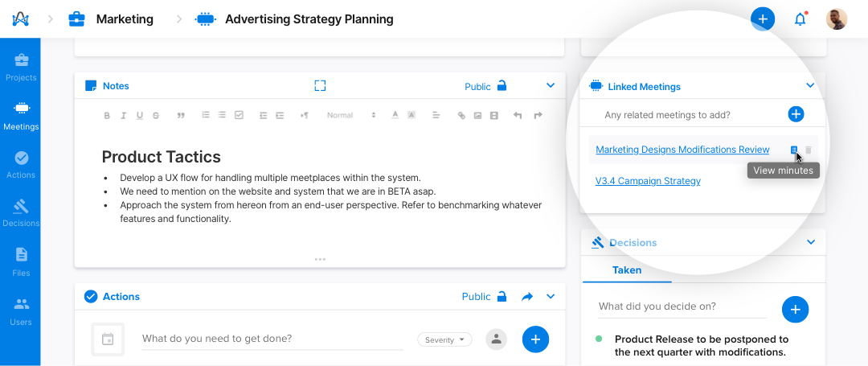Switch to the Taken decisions tab
This screenshot has height=366, width=868.
627,270
